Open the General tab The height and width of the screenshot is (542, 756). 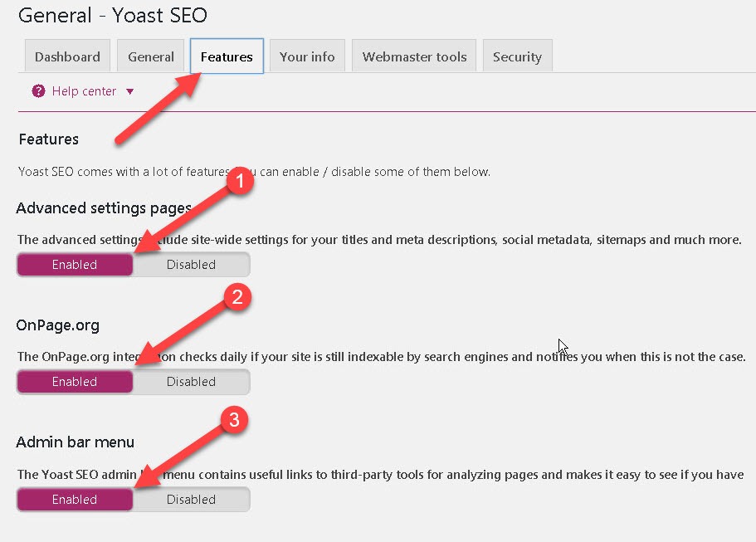150,56
